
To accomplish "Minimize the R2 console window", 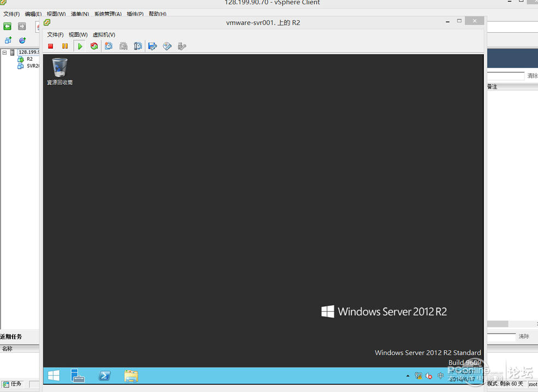I will point(447,21).
